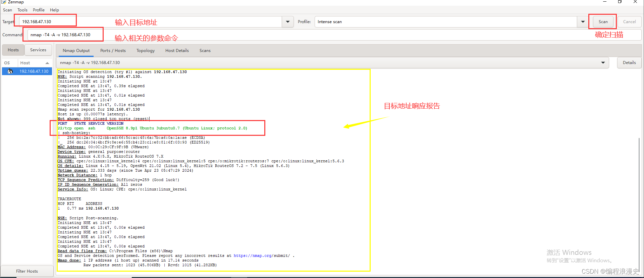This screenshot has height=278, width=644.
Task: Open the Profile menu
Action: (x=39, y=10)
